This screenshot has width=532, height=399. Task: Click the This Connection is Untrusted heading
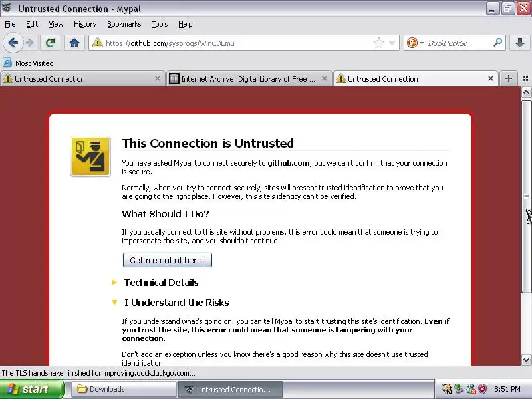208,143
